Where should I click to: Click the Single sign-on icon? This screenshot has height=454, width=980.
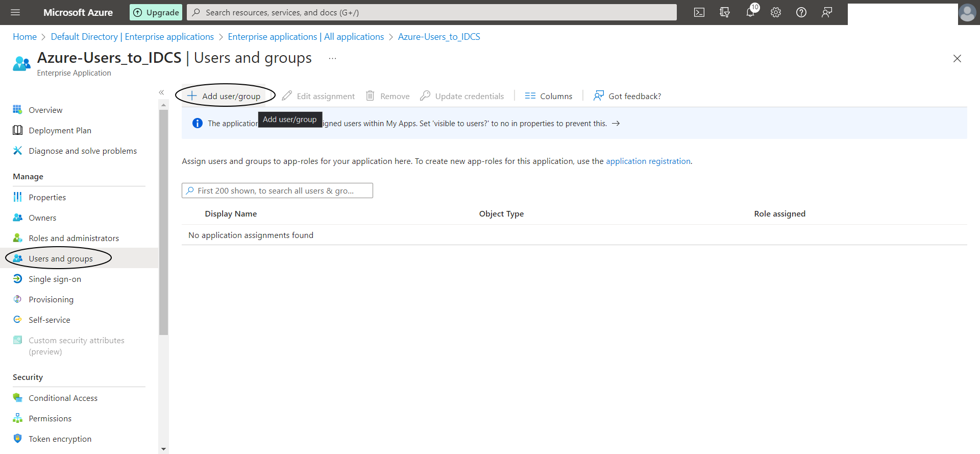pos(17,279)
